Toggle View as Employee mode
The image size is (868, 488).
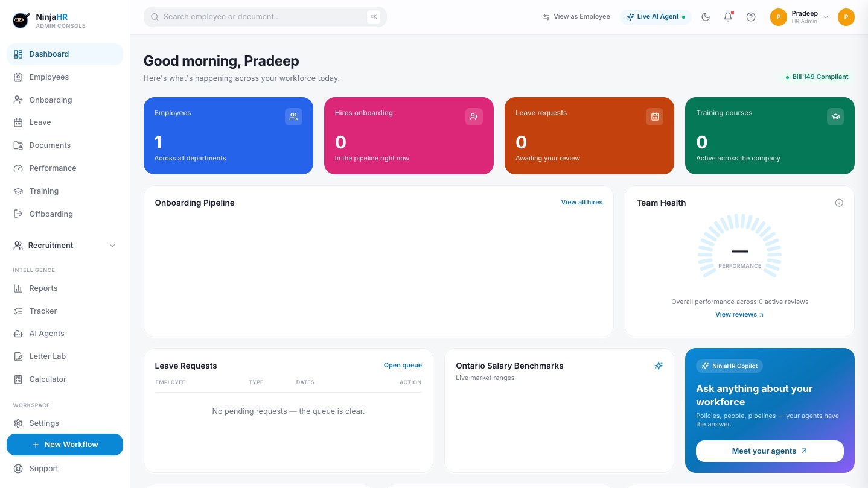click(576, 17)
